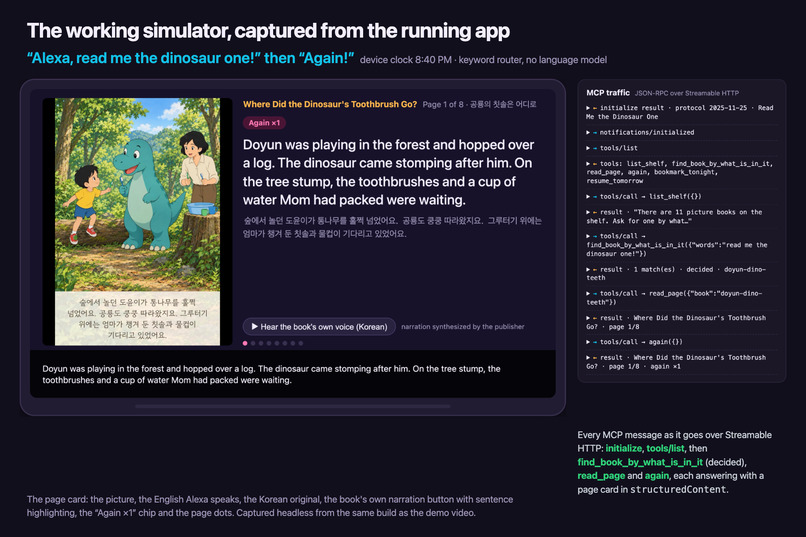
Task: Click the green 'again' word in the description
Action: 657,476
